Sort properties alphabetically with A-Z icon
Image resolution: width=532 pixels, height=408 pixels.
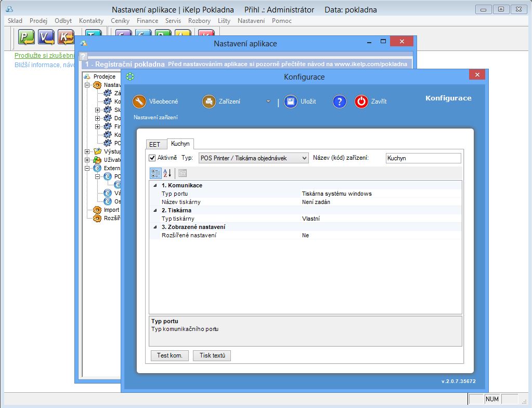(x=167, y=173)
